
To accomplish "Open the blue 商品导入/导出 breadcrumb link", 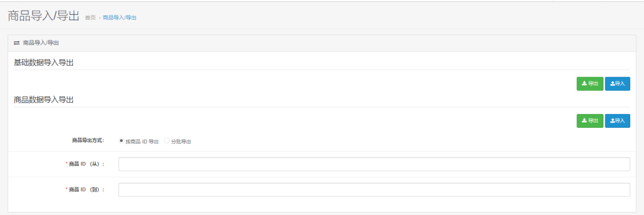I will [x=119, y=18].
